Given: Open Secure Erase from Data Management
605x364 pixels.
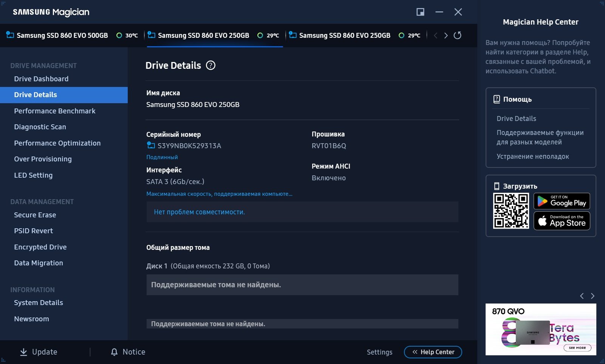Looking at the screenshot, I should point(35,215).
